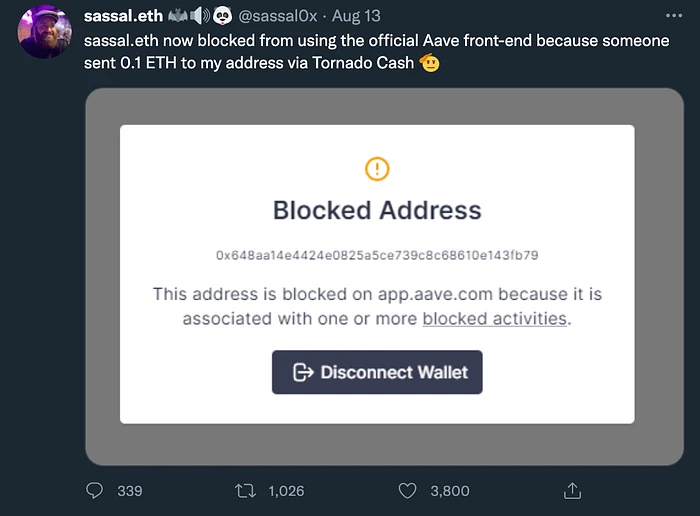Click the 1,026 retweets count

[x=286, y=491]
